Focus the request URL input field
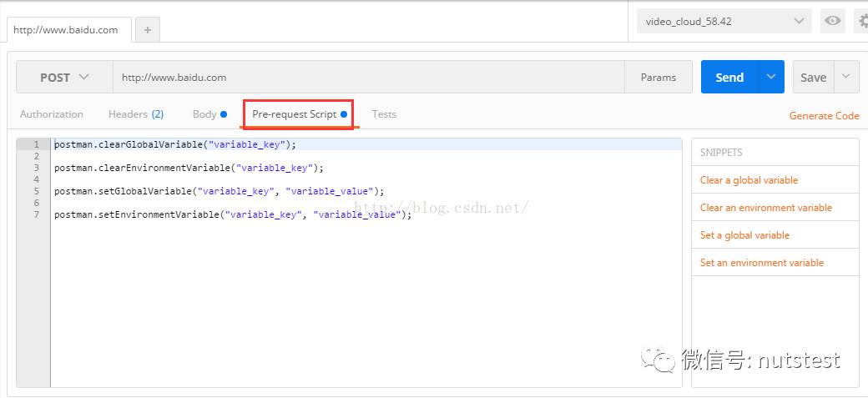The height and width of the screenshot is (398, 868). [369, 77]
